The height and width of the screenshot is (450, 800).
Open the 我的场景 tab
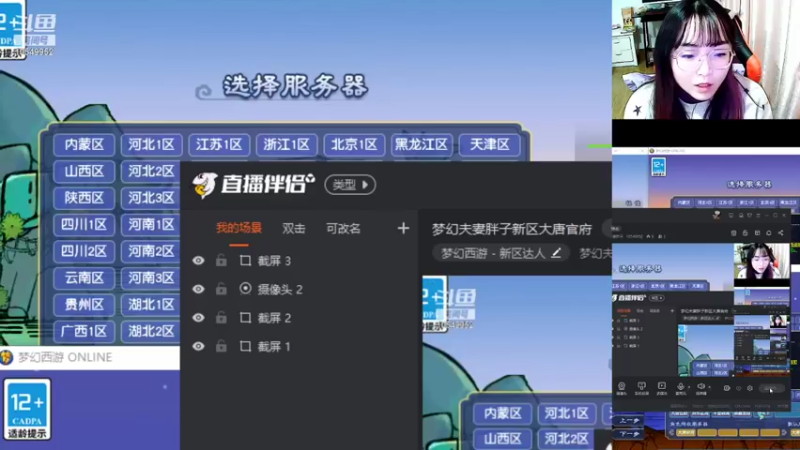(x=239, y=228)
